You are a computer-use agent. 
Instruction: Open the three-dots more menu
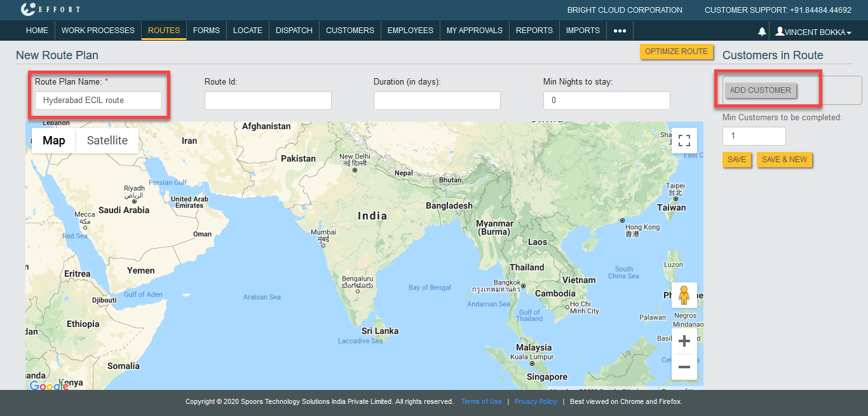620,31
